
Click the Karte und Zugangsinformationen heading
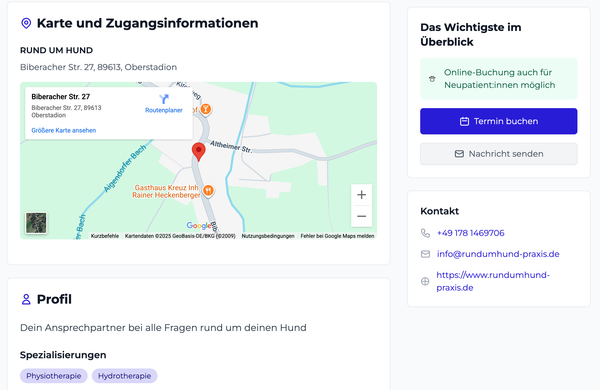pos(147,23)
